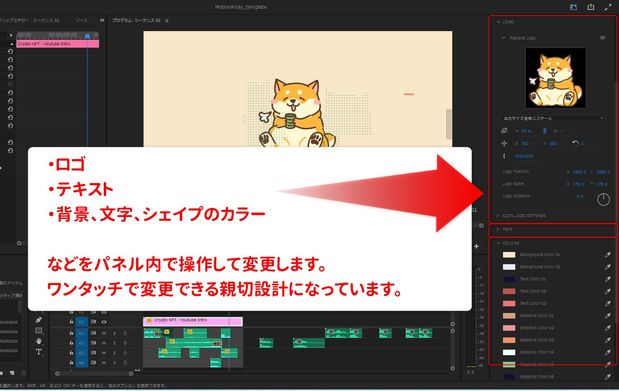Click the export share icon at top right
619x391 pixels.
click(x=591, y=7)
